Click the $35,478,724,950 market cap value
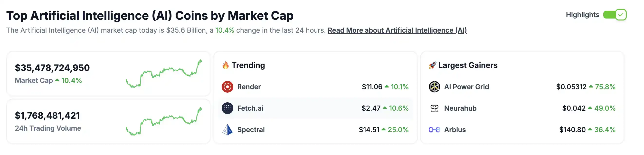Viewport: 644px width, 155px height. click(x=52, y=68)
